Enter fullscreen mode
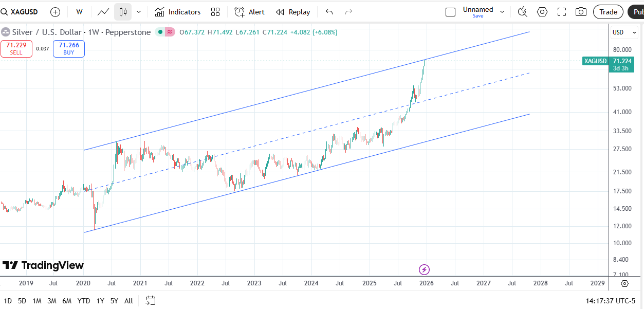Image resolution: width=644 pixels, height=309 pixels. (562, 12)
